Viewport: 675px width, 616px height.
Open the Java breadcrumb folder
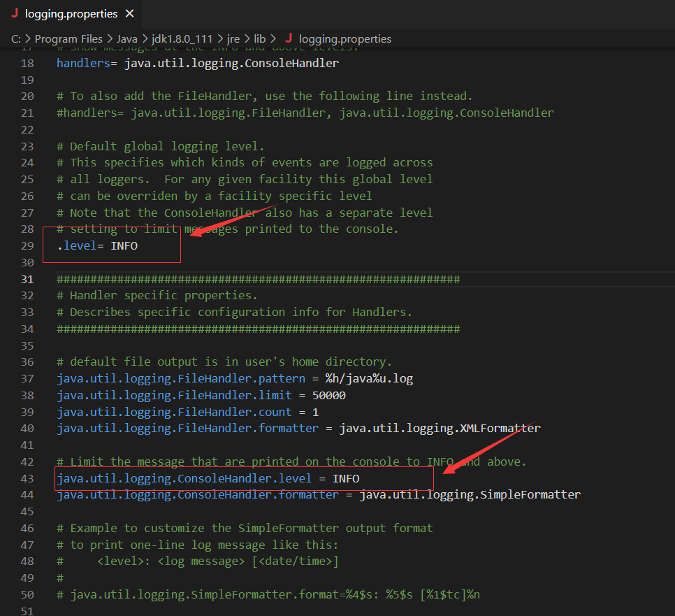point(126,39)
